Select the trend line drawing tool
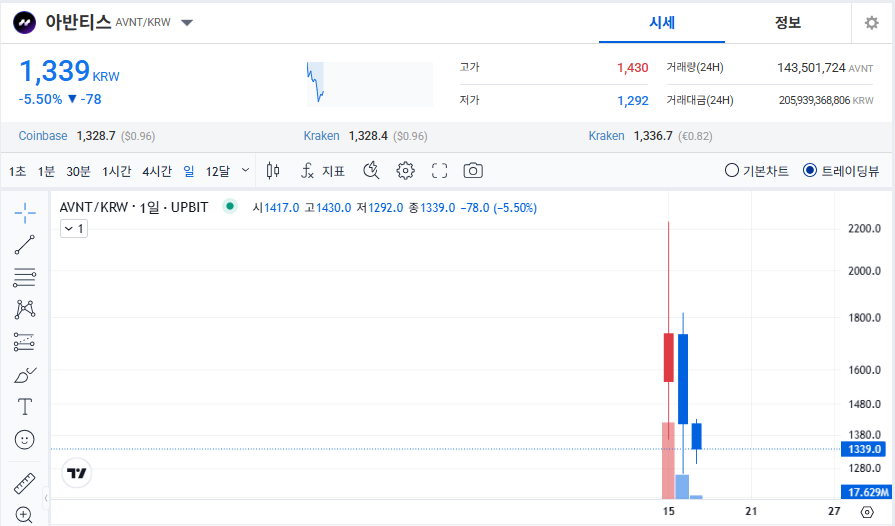 (25, 245)
